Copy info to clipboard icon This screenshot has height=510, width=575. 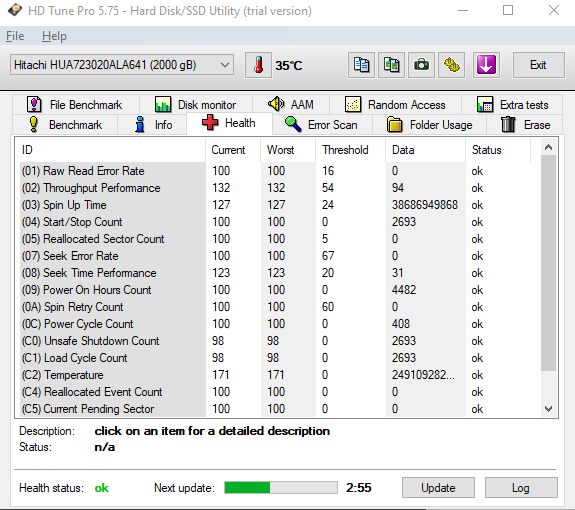pos(361,65)
